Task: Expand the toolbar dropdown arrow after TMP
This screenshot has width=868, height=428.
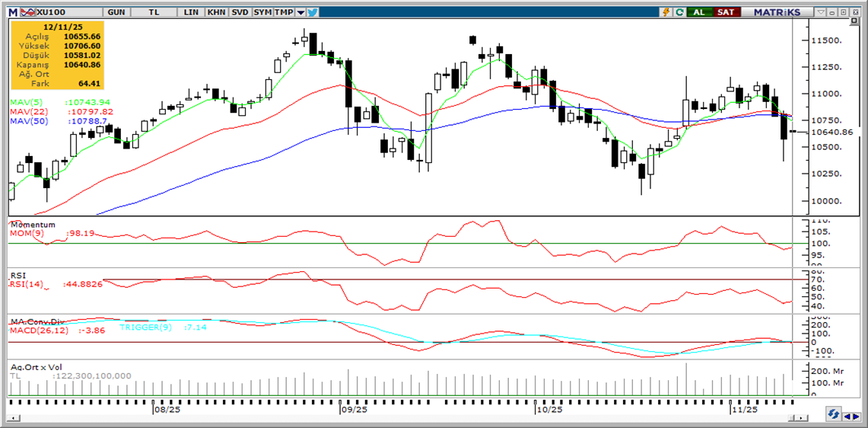Action: pyautogui.click(x=301, y=12)
